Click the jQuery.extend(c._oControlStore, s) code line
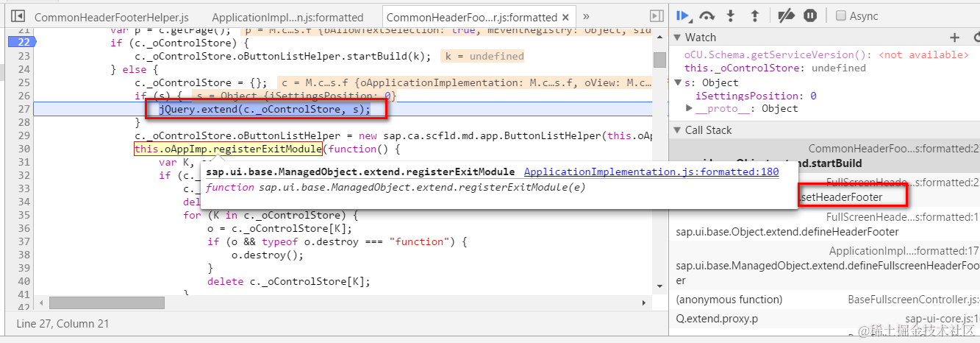980x343 pixels. (263, 109)
